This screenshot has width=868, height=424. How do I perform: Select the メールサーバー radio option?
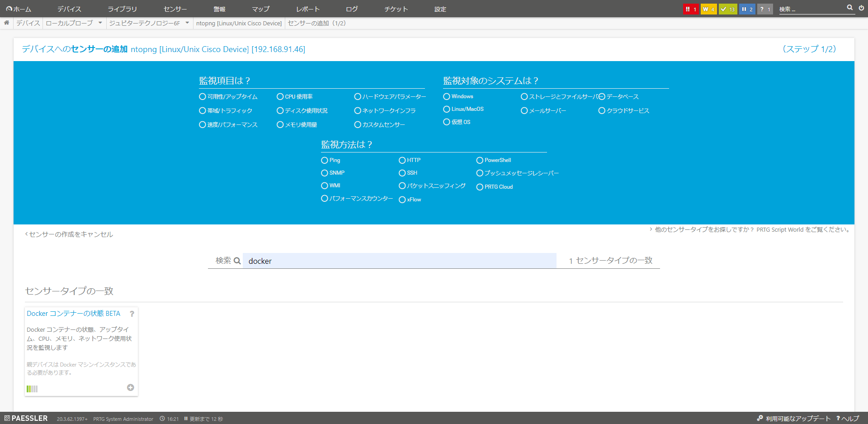coord(524,110)
